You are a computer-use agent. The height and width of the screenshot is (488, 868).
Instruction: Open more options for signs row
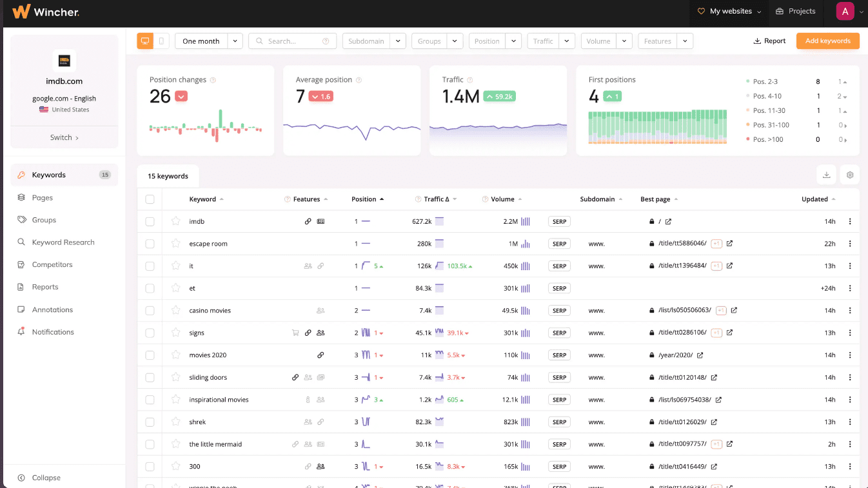click(x=850, y=333)
